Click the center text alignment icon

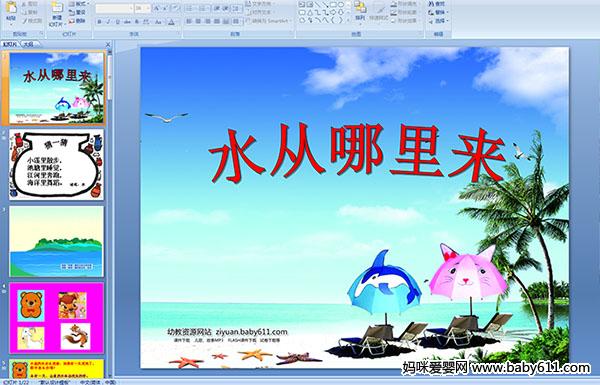pos(198,21)
